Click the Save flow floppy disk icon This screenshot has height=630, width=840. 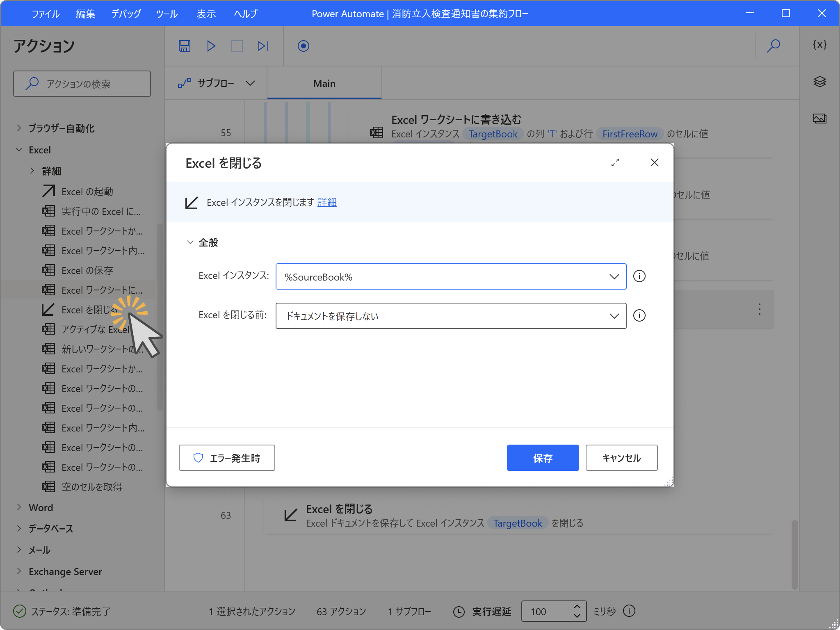click(185, 46)
